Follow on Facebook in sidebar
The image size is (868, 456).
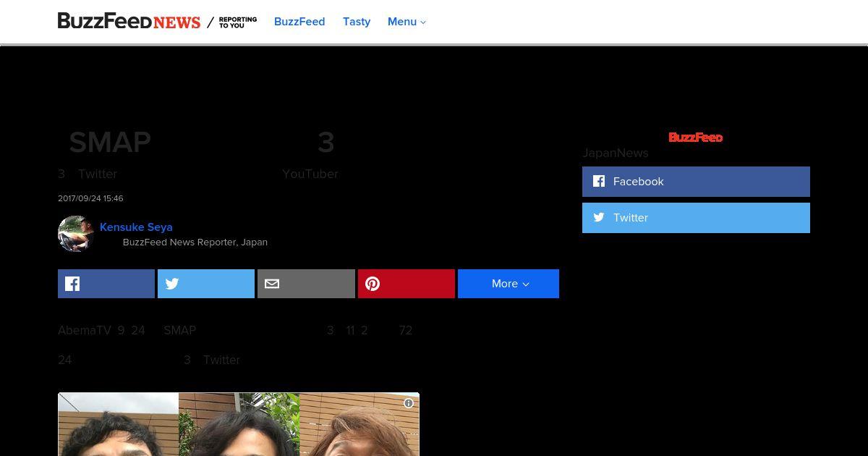(x=696, y=182)
